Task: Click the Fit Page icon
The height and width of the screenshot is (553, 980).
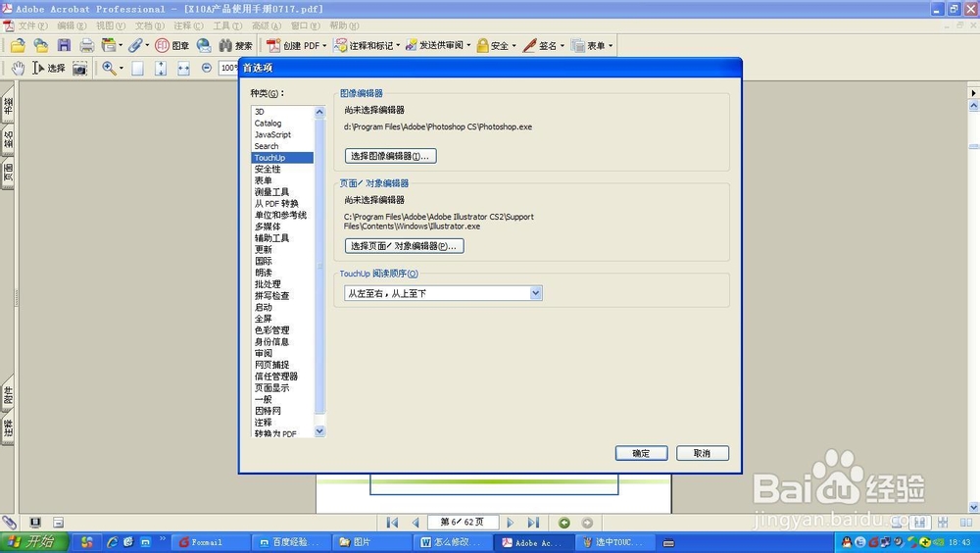Action: pos(161,69)
